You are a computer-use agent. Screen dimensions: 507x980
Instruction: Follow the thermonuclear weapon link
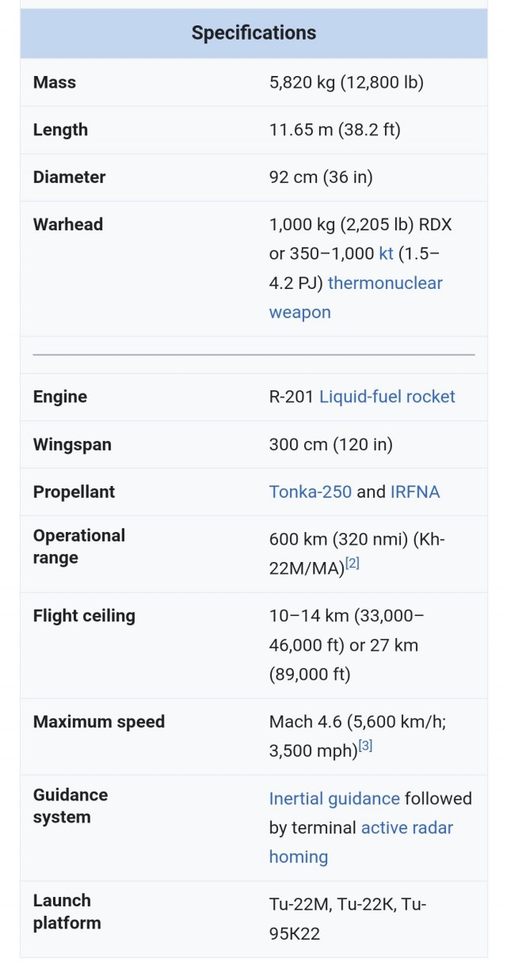pos(356,297)
